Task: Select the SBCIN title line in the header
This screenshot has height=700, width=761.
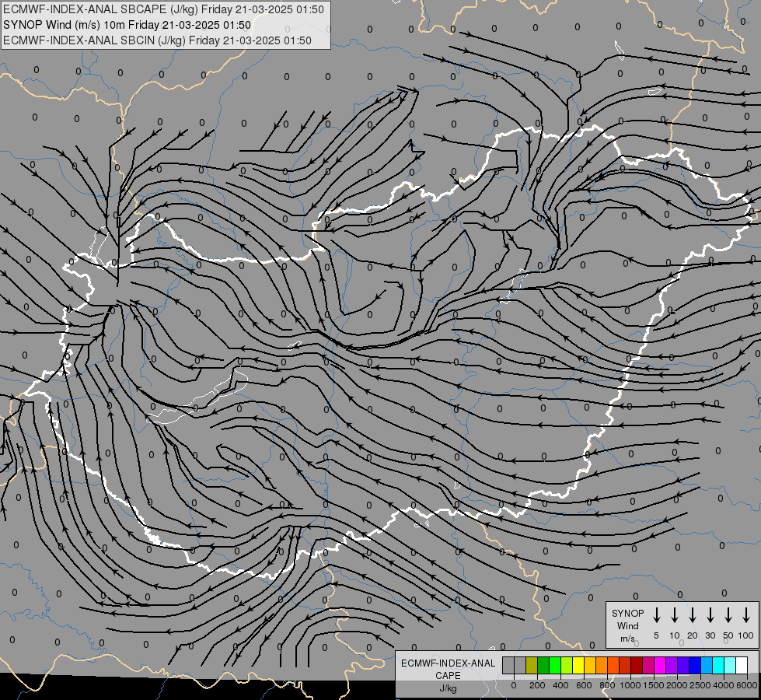Action: 157,40
